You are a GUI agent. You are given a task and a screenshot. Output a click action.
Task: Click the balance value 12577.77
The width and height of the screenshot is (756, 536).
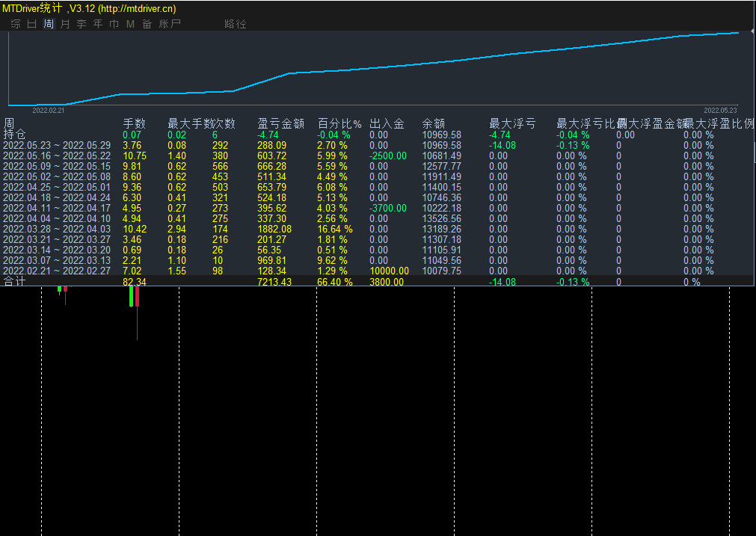[x=442, y=166]
